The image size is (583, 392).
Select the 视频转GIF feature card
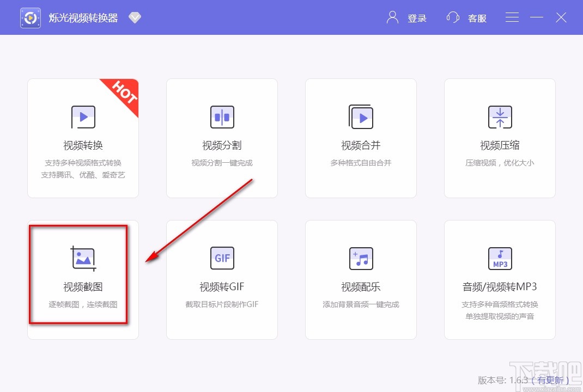coord(222,279)
